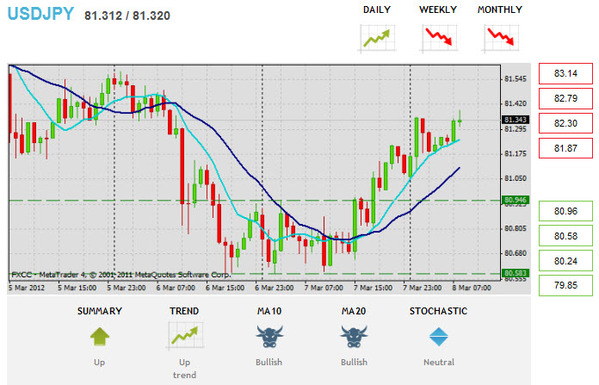Click the TREND up chart icon
Image resolution: width=599 pixels, height=385 pixels.
(185, 336)
